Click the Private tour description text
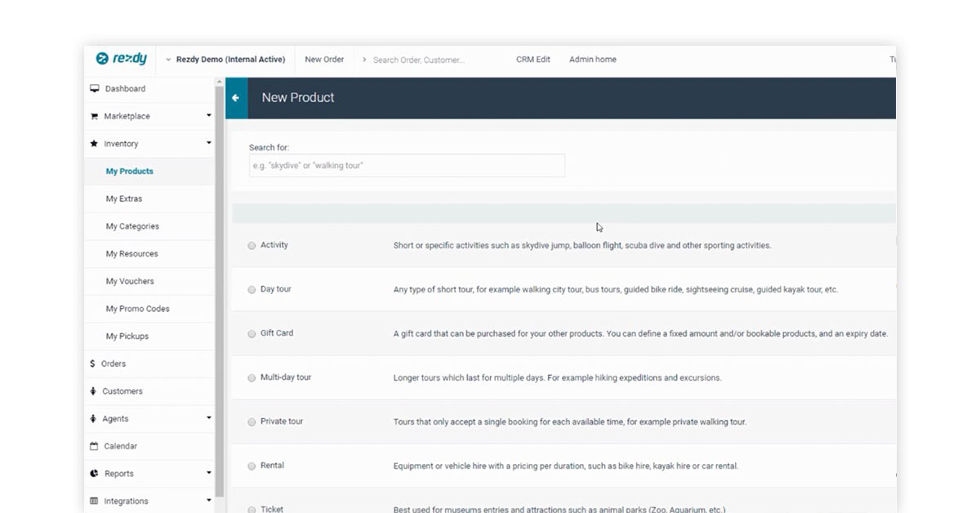This screenshot has height=513, width=980. (570, 422)
